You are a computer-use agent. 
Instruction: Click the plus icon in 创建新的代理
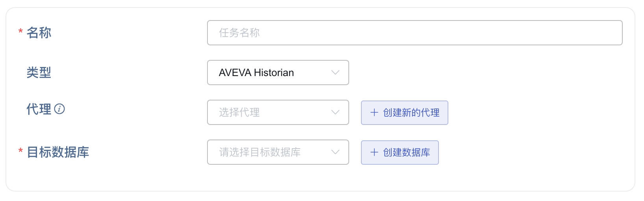[374, 113]
